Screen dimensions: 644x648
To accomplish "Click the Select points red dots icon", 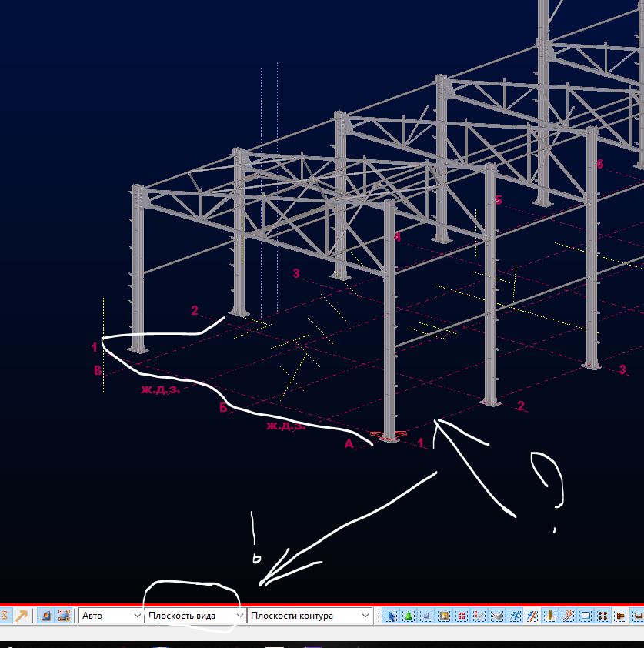I will point(462,616).
